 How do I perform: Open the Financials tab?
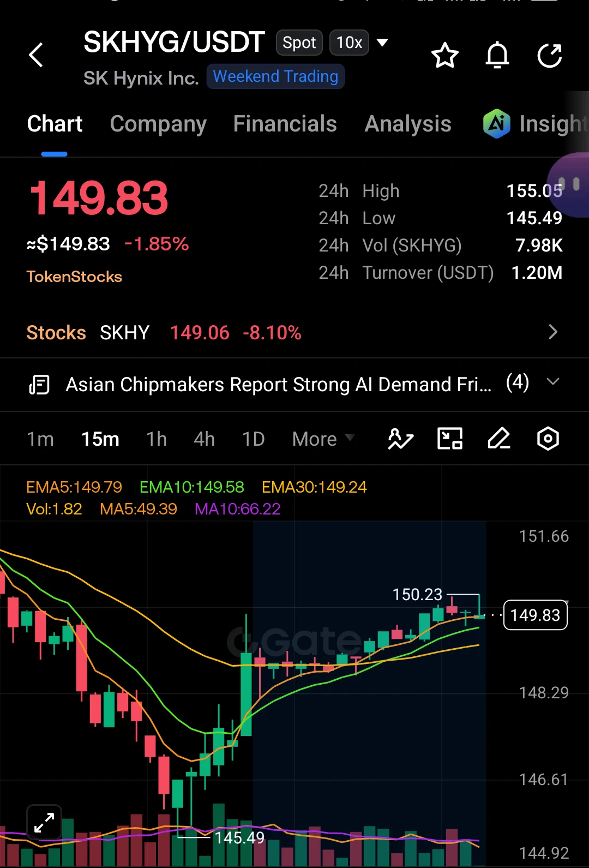pyautogui.click(x=285, y=124)
